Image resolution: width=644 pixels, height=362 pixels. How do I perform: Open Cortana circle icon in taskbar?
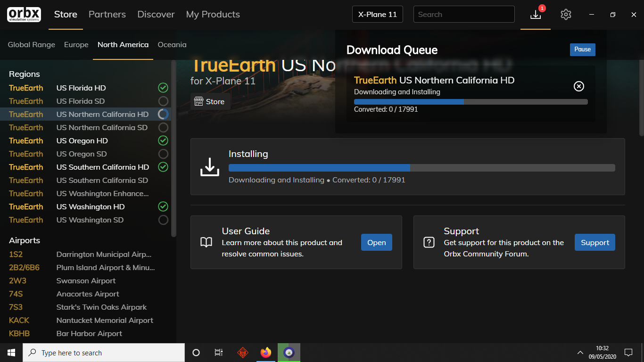[x=196, y=353]
